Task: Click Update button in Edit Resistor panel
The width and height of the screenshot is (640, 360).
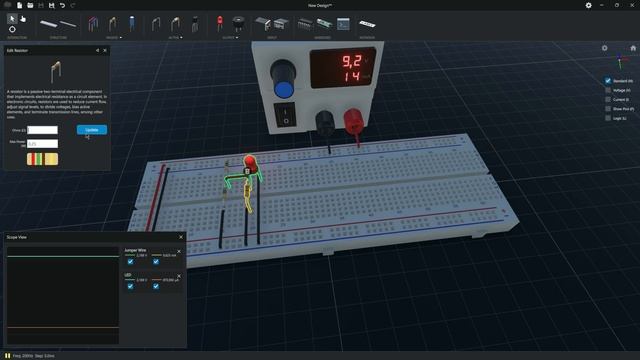Action: click(92, 130)
